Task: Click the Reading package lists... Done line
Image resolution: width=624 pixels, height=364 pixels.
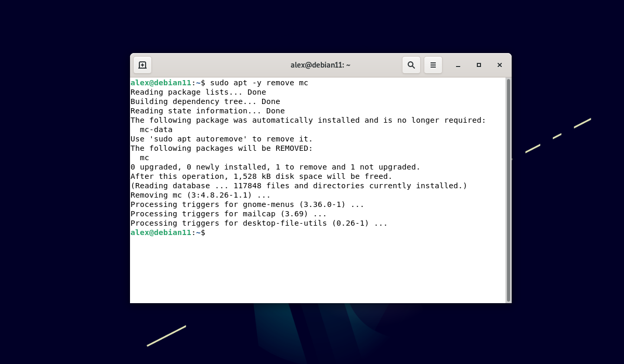Action: click(198, 92)
